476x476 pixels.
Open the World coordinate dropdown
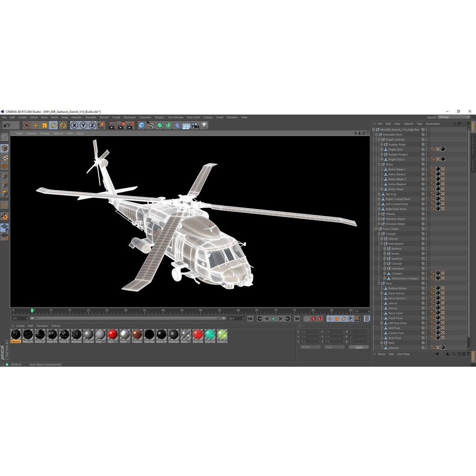point(310,347)
